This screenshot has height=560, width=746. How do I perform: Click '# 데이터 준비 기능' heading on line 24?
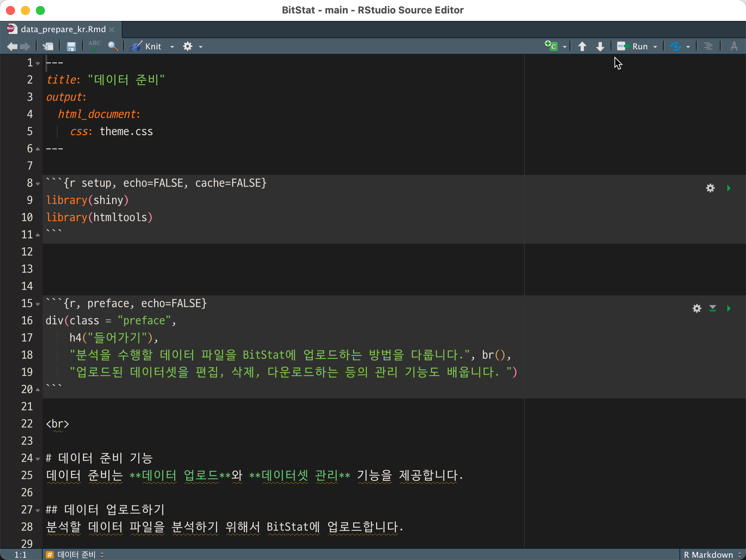pyautogui.click(x=99, y=458)
